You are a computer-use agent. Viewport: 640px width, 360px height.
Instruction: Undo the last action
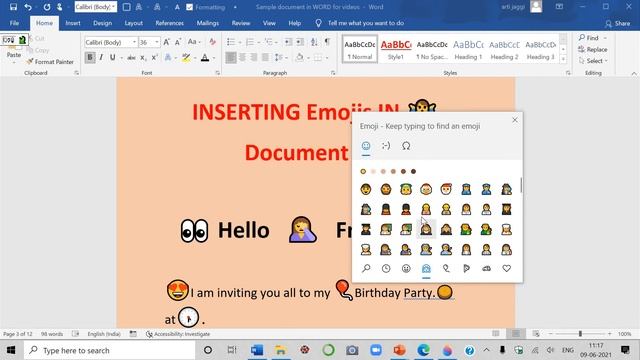(28, 7)
